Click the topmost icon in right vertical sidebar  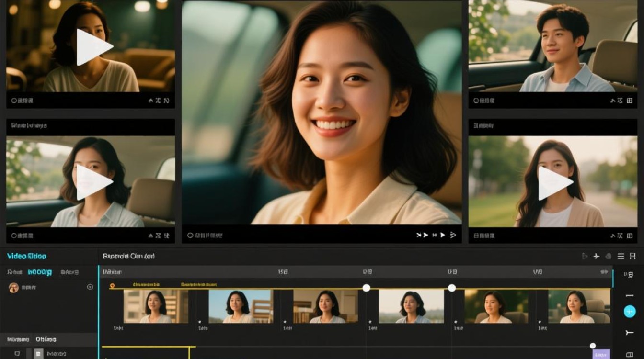629,275
